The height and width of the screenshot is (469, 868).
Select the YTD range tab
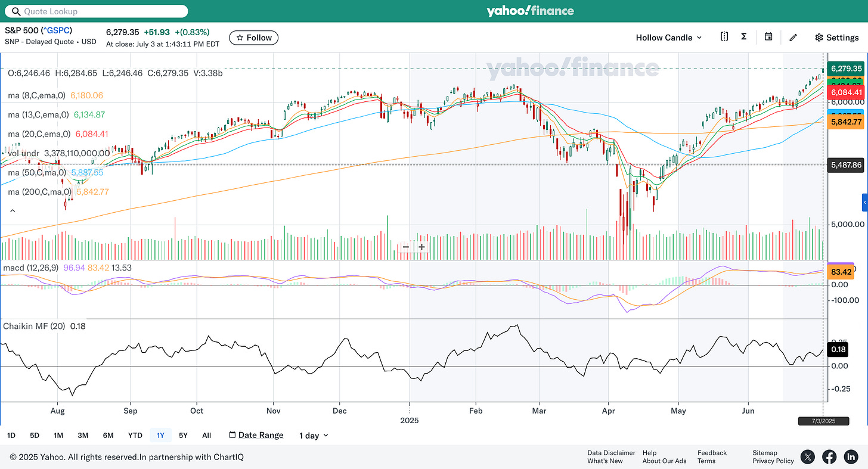[x=135, y=436]
